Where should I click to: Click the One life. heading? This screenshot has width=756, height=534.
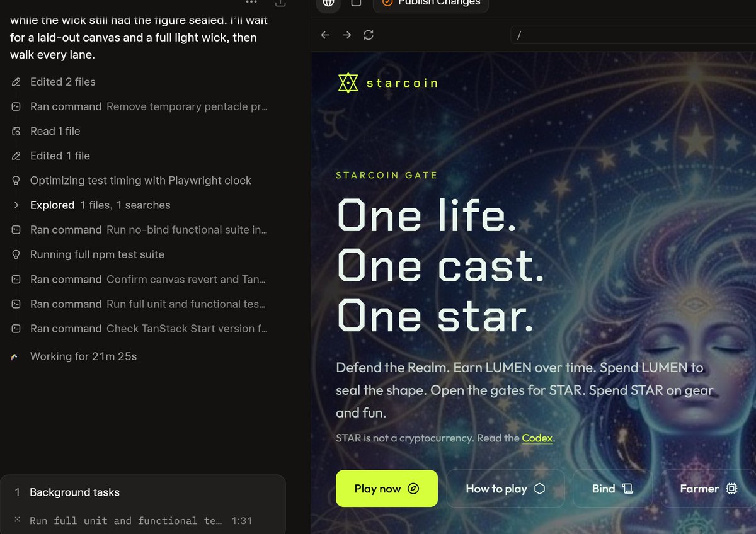click(x=427, y=215)
